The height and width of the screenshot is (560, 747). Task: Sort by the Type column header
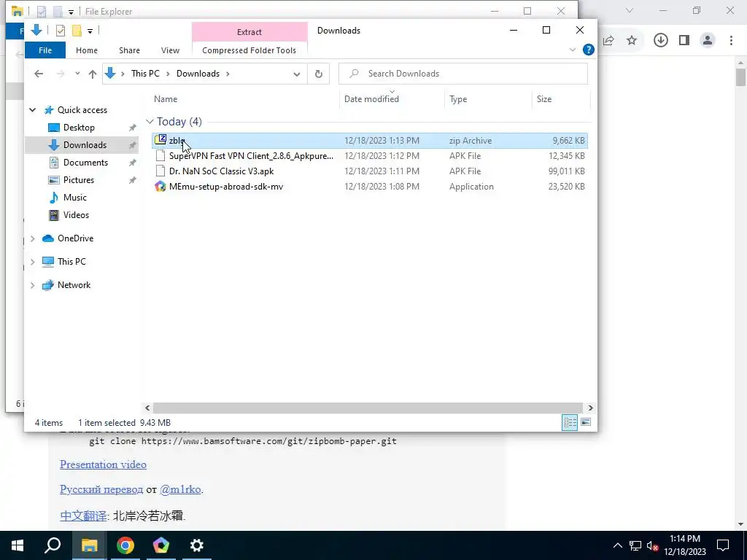tap(458, 99)
